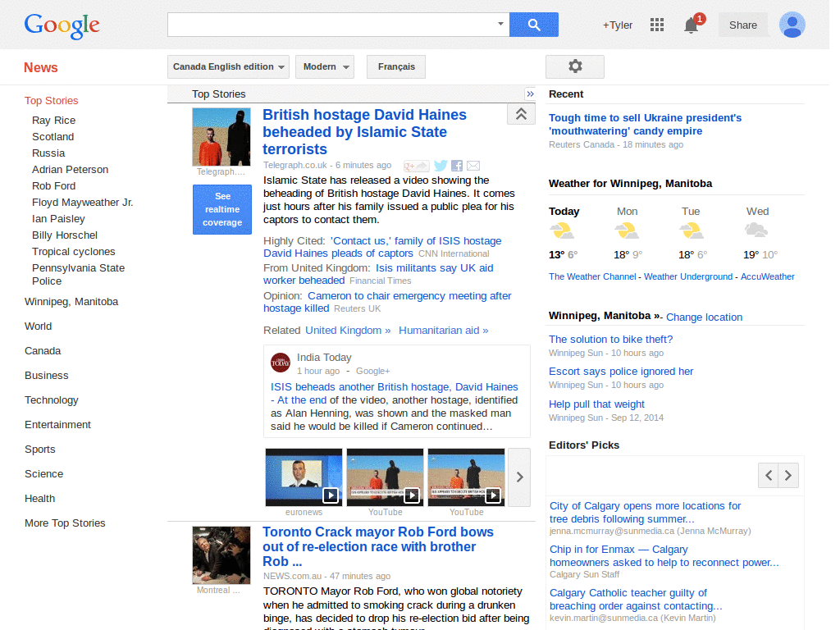Play the first YouTube video thumbnail
The width and height of the screenshot is (840, 630).
(386, 477)
